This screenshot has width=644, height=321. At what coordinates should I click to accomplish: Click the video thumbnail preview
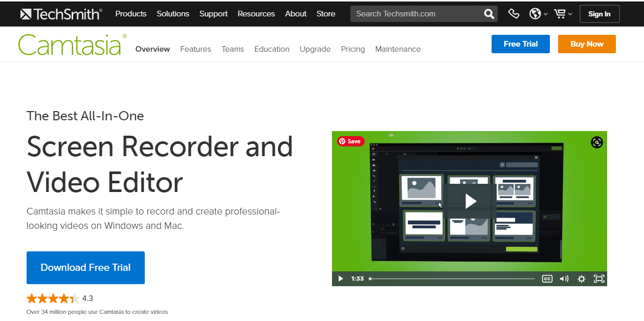(470, 208)
